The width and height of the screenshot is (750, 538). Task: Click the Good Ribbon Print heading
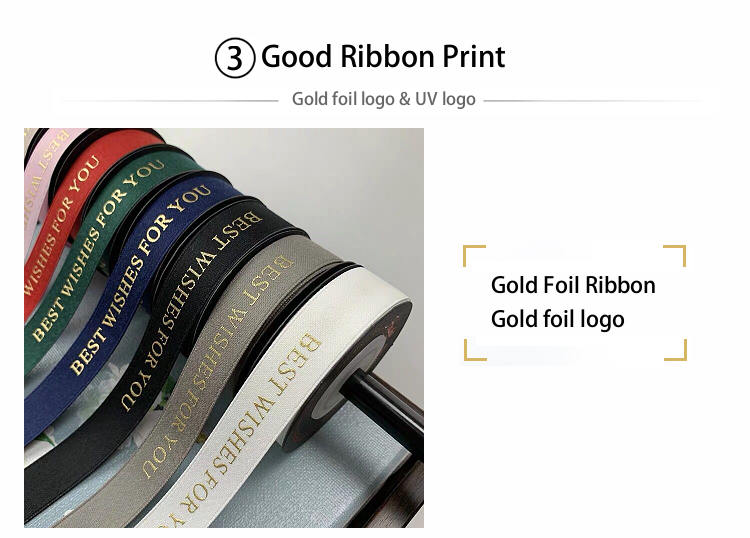pyautogui.click(x=383, y=56)
